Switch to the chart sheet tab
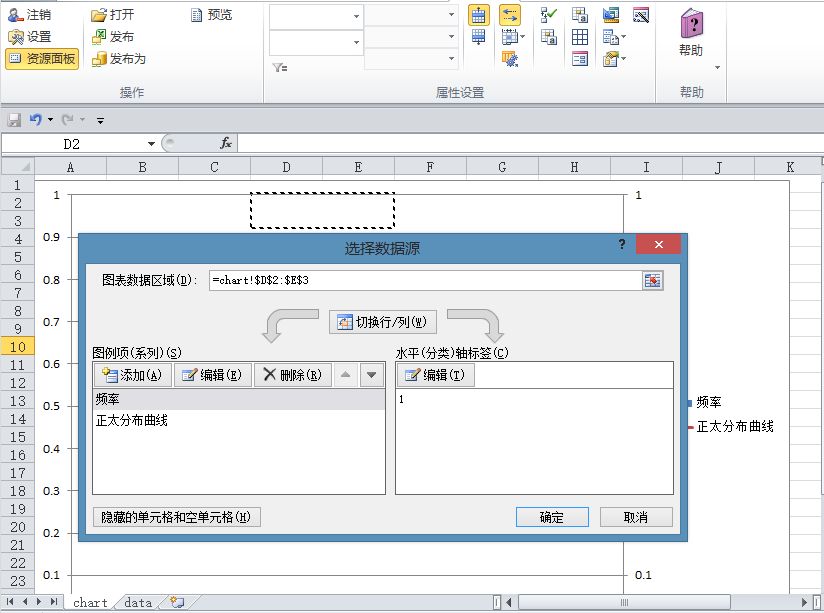The image size is (824, 613). click(90, 602)
